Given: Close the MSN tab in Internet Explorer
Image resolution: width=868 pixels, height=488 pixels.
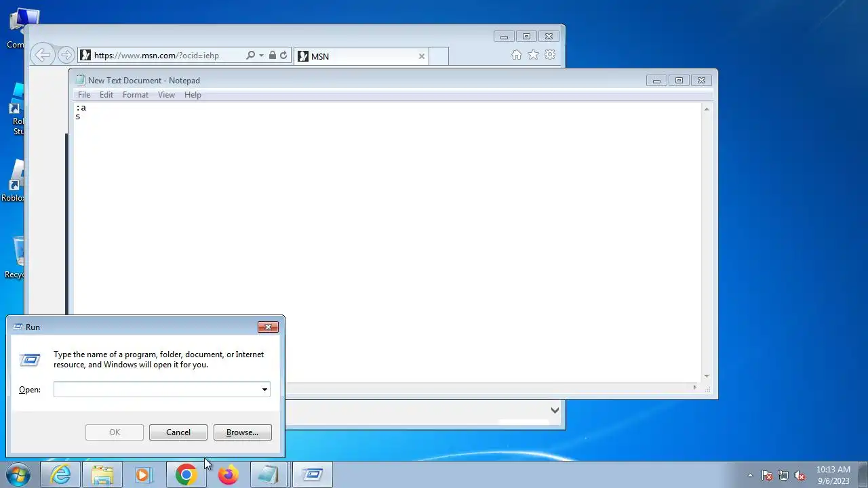Looking at the screenshot, I should [421, 56].
